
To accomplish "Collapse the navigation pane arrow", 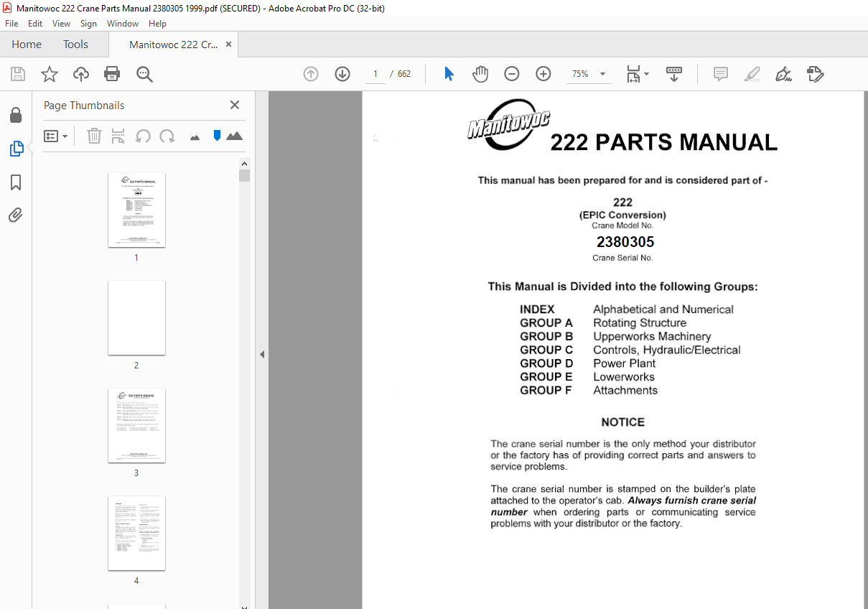I will coord(262,354).
